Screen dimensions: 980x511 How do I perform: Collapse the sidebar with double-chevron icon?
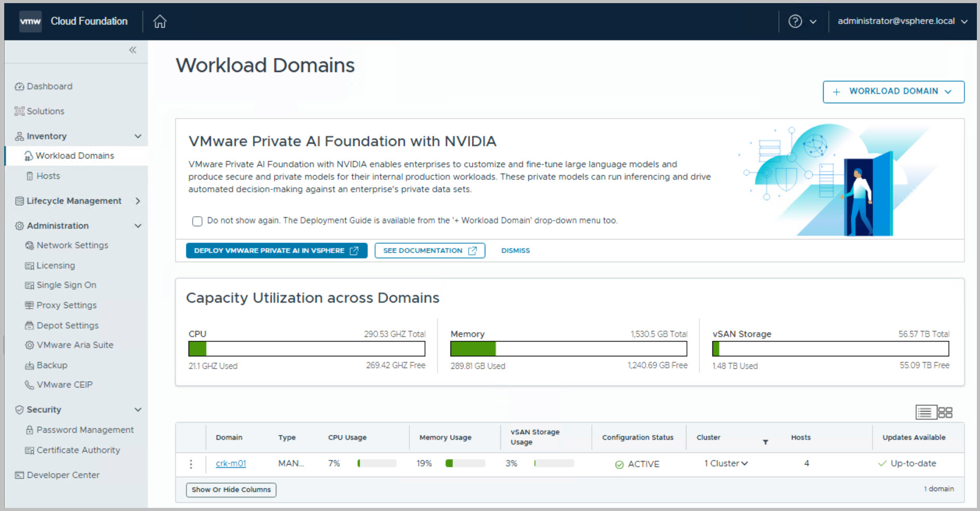pyautogui.click(x=133, y=50)
